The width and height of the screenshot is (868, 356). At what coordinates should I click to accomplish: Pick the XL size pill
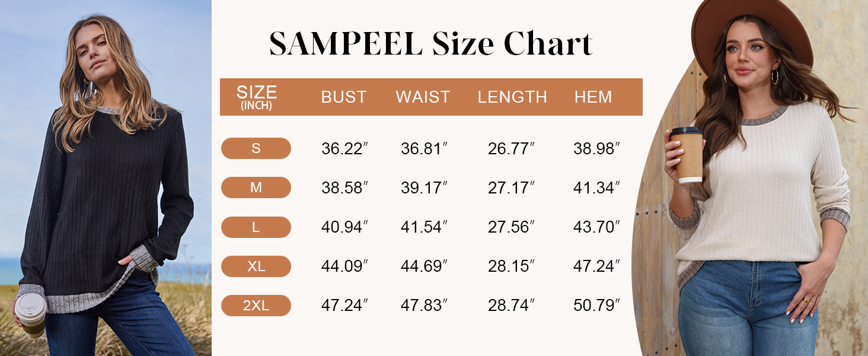point(256,266)
